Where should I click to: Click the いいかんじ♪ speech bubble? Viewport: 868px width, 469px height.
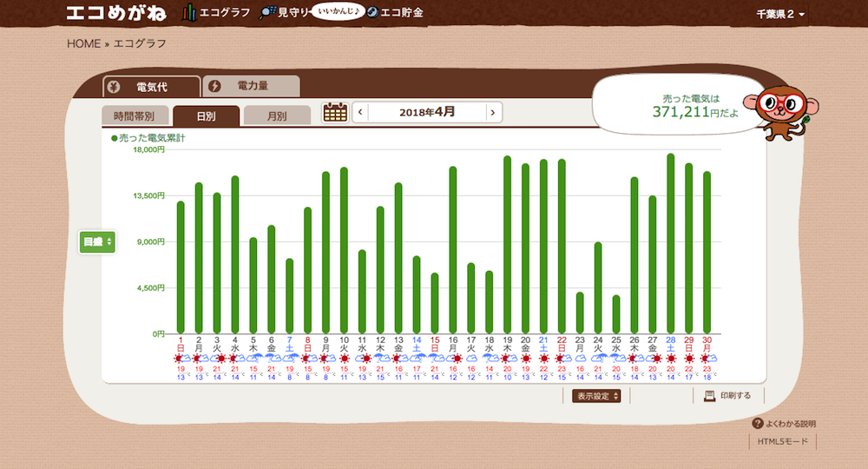point(339,11)
